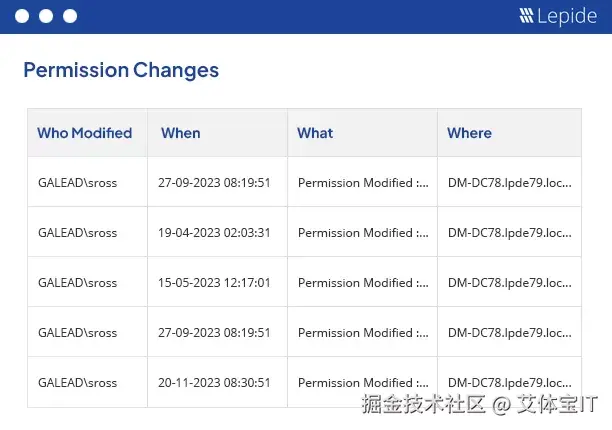Screen dimensions: 612x430
Task: Sort by the Who Modified column header
Action: pyautogui.click(x=85, y=133)
